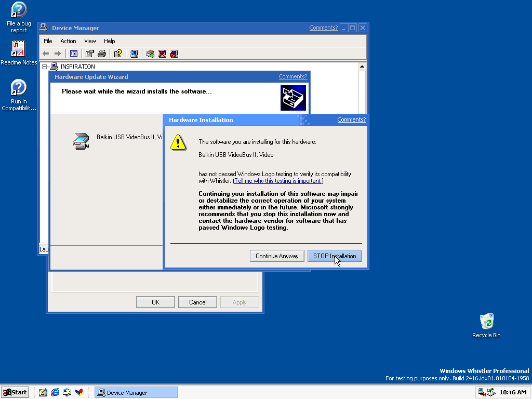Image resolution: width=532 pixels, height=399 pixels.
Task: Toggle the console tree pane icon
Action: click(74, 54)
